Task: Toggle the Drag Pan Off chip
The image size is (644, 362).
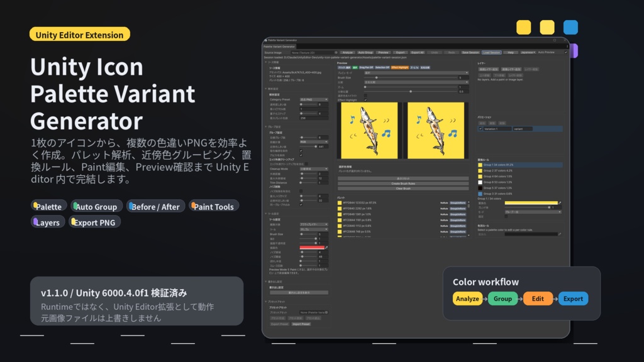Action: tap(366, 68)
